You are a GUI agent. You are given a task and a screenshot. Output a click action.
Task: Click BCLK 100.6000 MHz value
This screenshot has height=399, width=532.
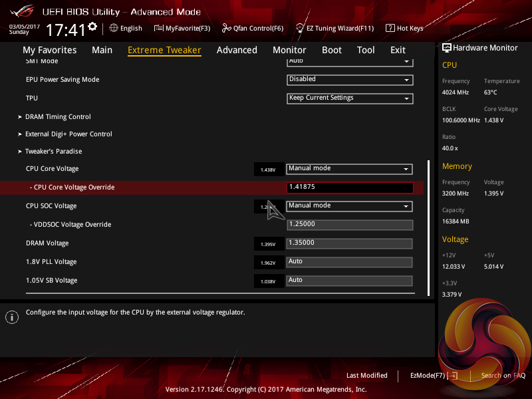pos(461,120)
